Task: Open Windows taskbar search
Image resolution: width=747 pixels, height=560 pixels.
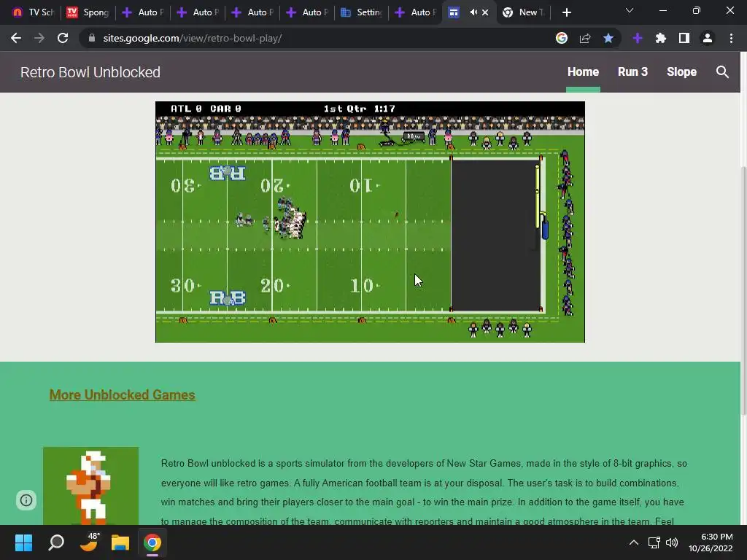Action: tap(56, 542)
